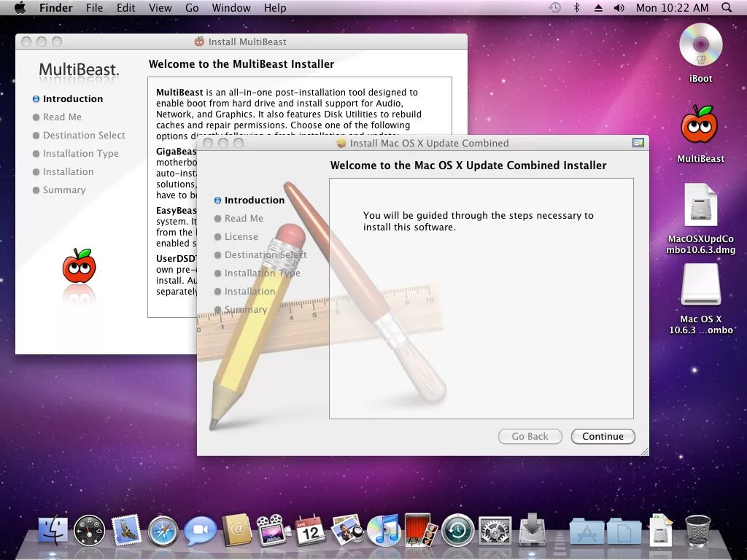Click Installation Type step in Update Combined installer
This screenshot has width=747, height=560.
point(258,273)
